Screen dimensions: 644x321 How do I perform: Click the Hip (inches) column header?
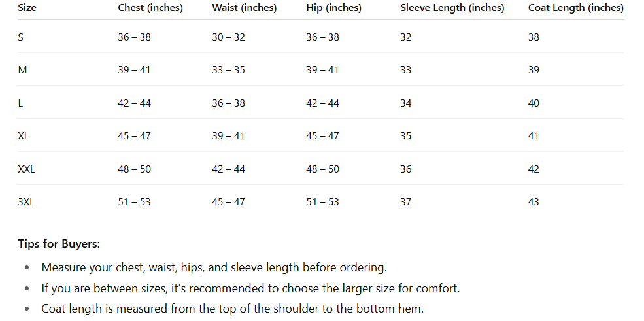(x=333, y=8)
